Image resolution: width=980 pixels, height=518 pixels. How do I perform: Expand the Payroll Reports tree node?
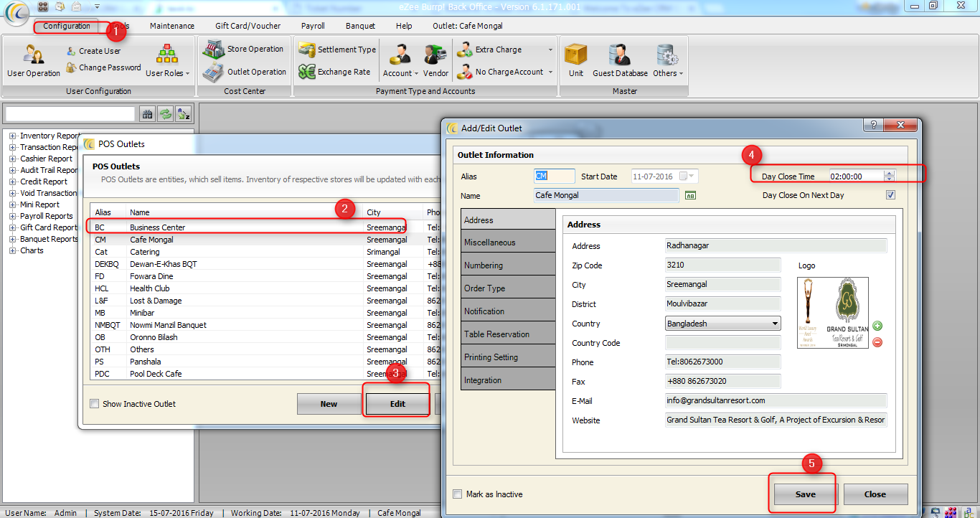(x=12, y=216)
